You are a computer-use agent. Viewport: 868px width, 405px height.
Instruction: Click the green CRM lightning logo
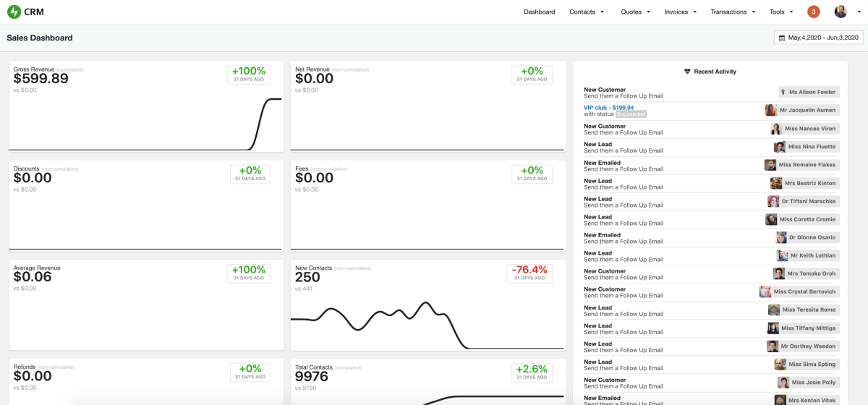click(14, 12)
